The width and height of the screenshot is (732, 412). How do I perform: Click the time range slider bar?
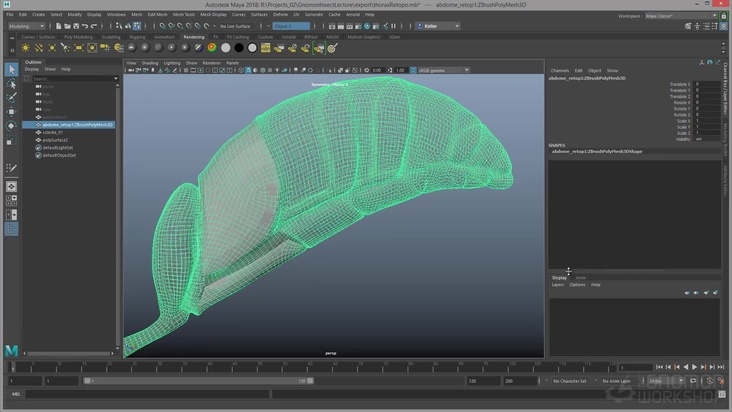[199, 381]
